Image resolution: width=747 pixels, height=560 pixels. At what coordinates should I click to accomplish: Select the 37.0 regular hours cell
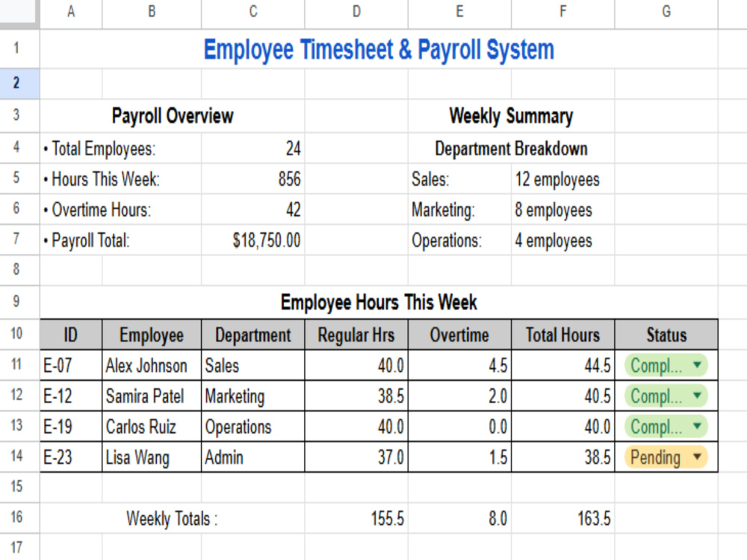356,457
